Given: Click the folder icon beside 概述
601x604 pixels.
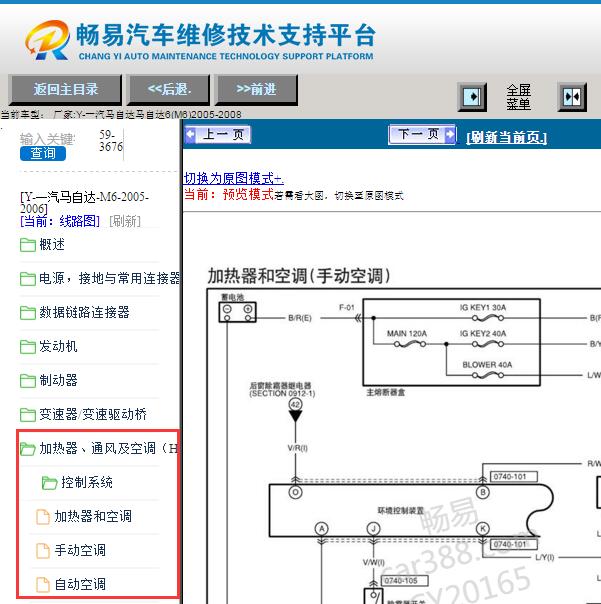Looking at the screenshot, I should [x=28, y=245].
